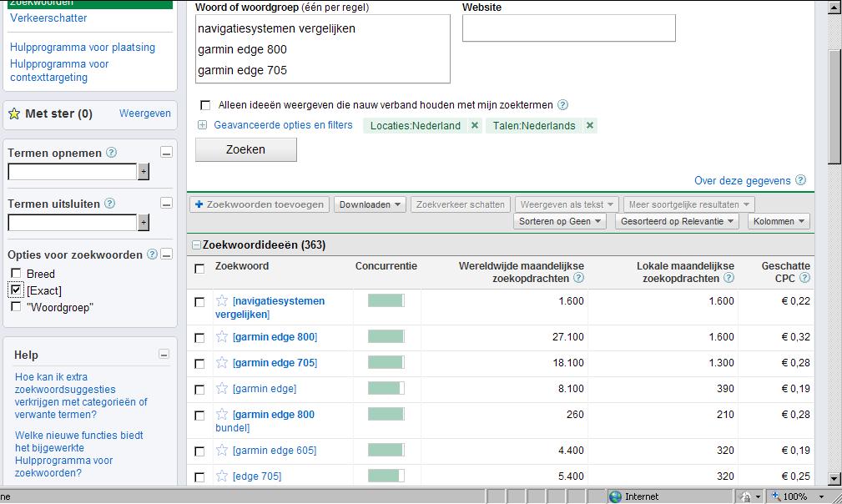The image size is (842, 504).
Task: Click the Woord of woordgroep text area
Action: coord(323,49)
